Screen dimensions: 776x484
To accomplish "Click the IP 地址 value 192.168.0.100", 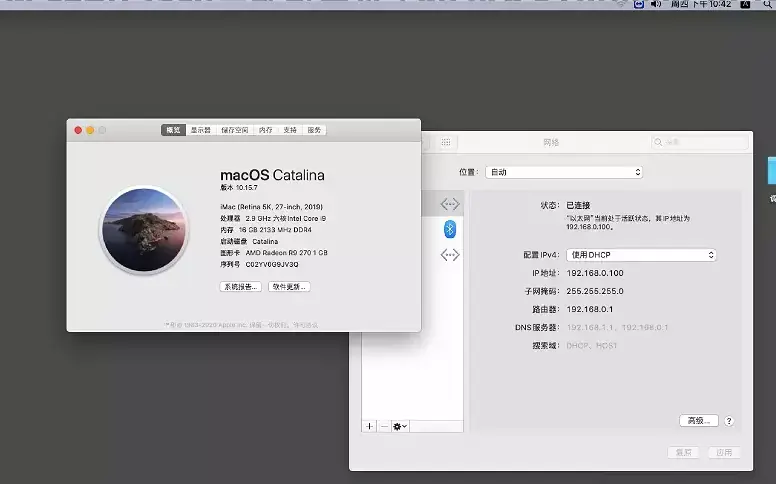I will point(595,273).
